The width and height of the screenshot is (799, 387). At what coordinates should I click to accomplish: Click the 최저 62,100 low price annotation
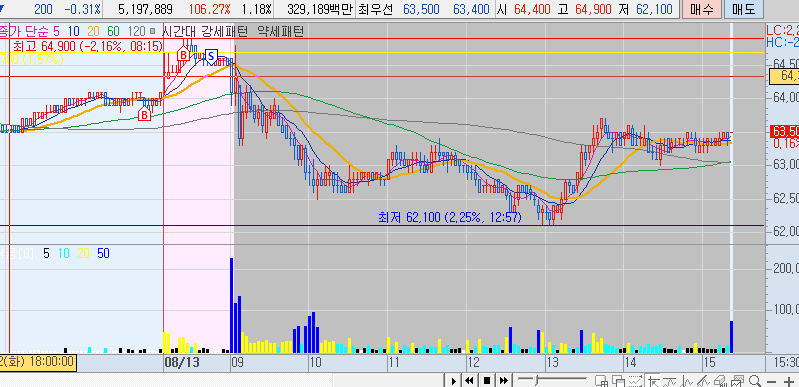pos(450,218)
